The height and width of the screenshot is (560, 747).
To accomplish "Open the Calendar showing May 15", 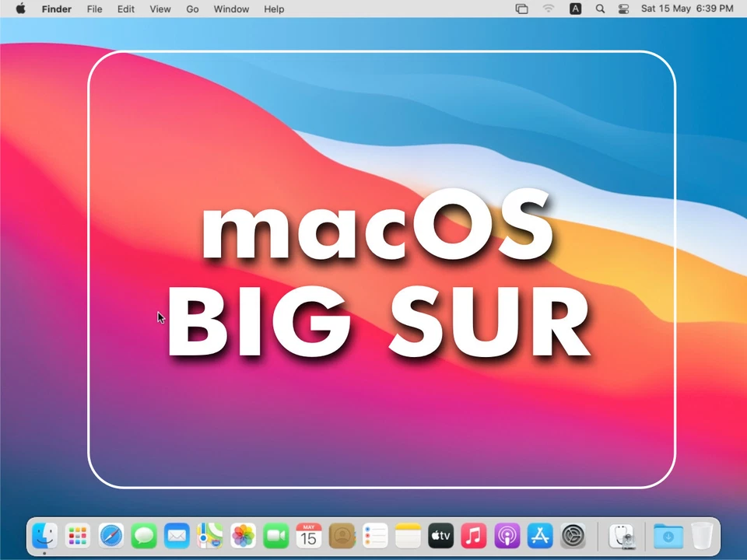I will [x=309, y=536].
